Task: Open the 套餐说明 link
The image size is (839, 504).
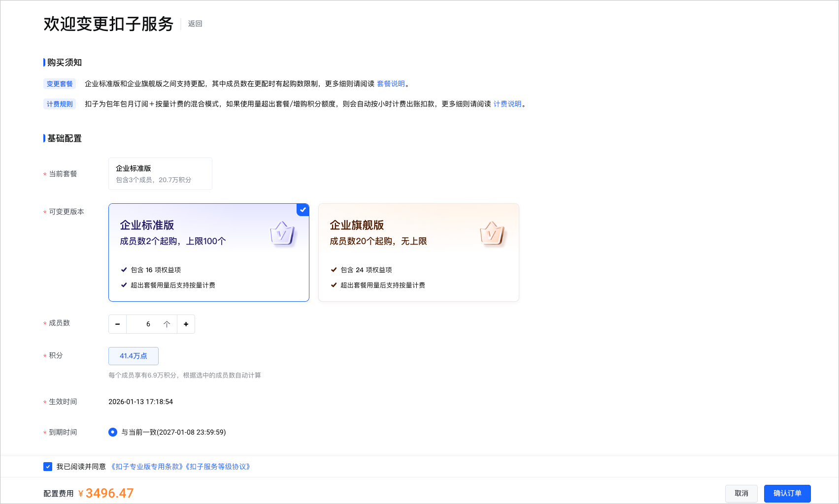Action: (391, 84)
